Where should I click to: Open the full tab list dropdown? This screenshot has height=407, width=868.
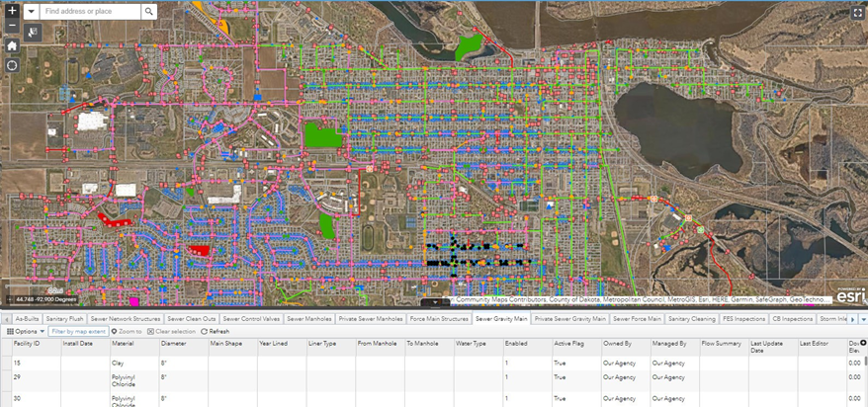(x=863, y=319)
